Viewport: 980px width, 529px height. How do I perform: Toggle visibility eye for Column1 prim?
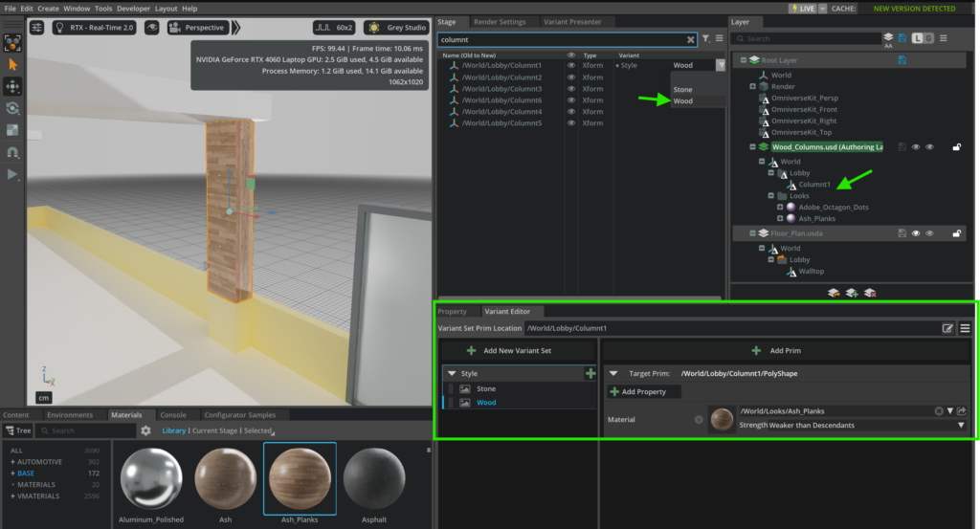click(571, 66)
